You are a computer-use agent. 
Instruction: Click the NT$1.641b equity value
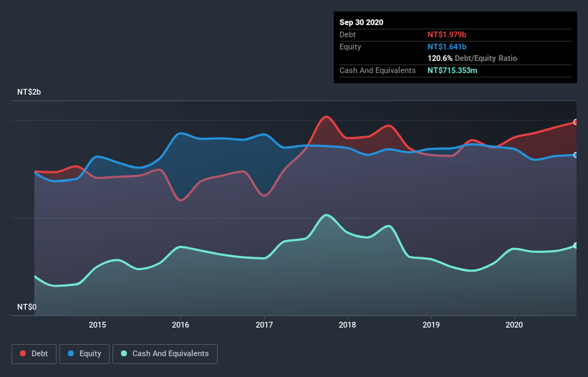[447, 47]
